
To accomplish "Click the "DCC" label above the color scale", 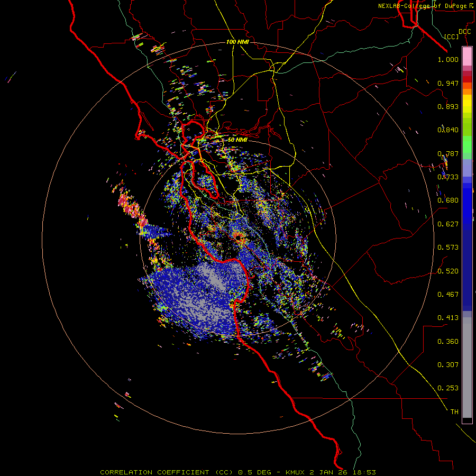I will pyautogui.click(x=464, y=32).
